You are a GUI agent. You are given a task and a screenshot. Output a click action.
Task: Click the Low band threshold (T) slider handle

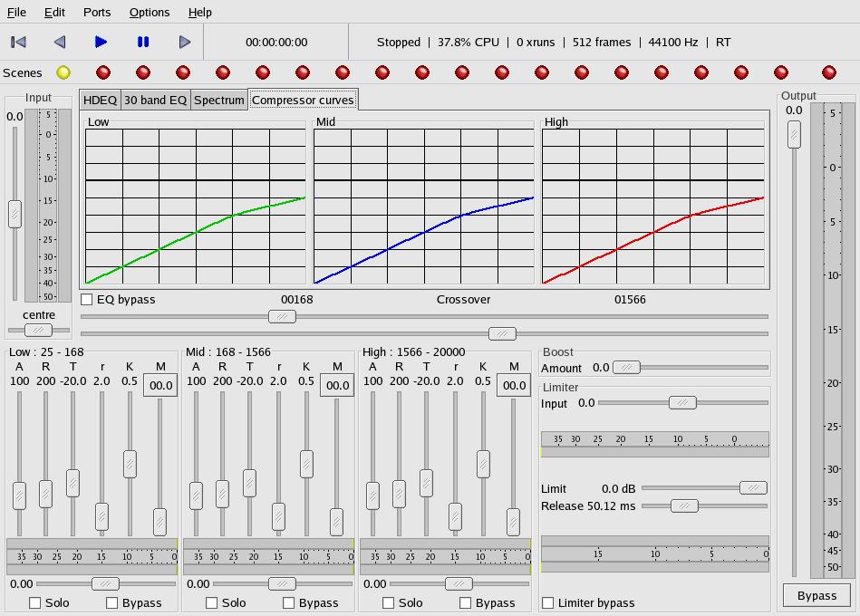tap(72, 483)
